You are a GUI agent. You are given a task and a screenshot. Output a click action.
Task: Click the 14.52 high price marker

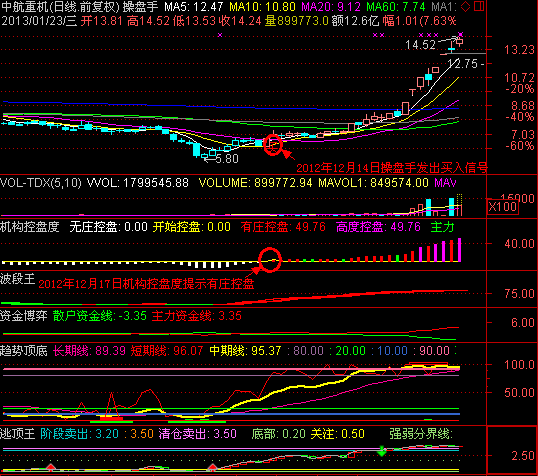(x=420, y=45)
